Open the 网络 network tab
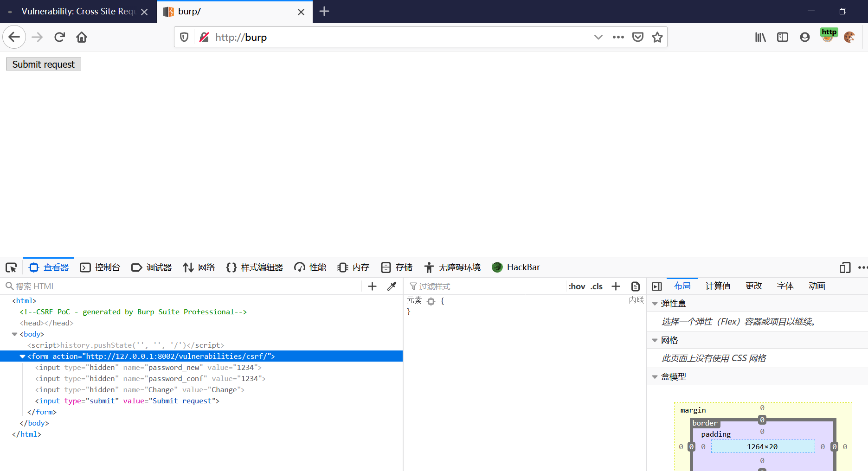Viewport: 868px width, 471px height. pyautogui.click(x=199, y=267)
